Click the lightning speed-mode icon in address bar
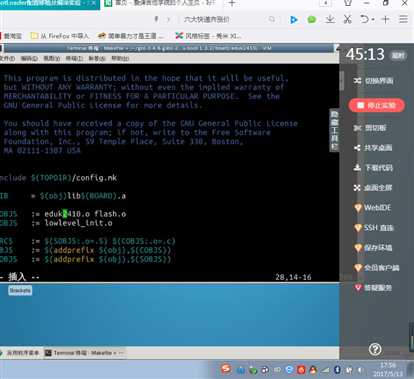Image resolution: width=414 pixels, height=379 pixels. [x=156, y=19]
